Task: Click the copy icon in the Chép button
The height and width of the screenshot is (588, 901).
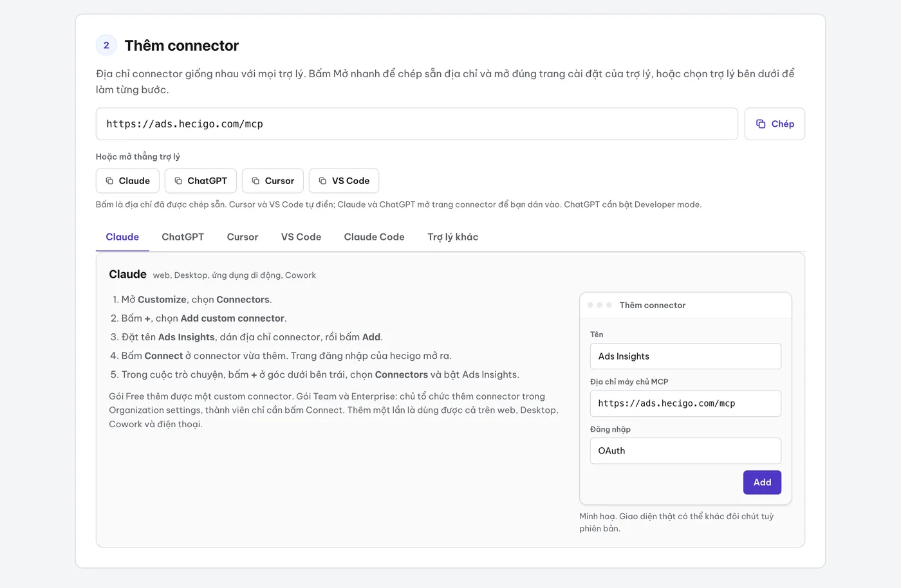Action: tap(761, 124)
